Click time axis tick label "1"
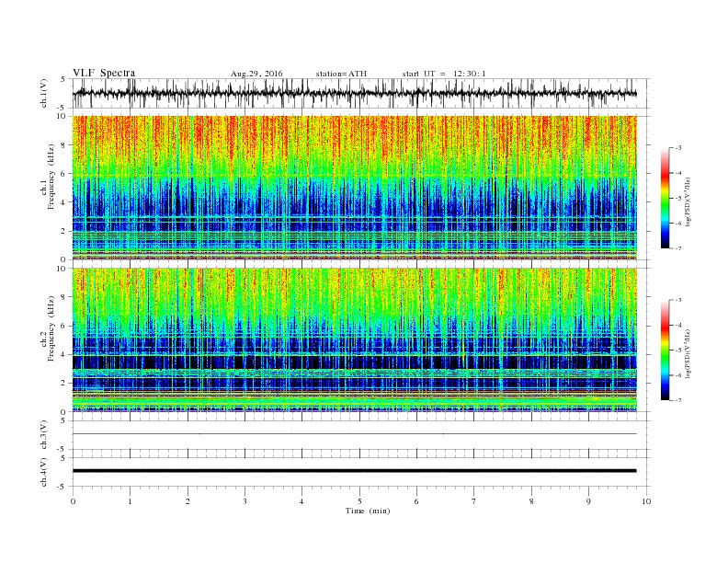 click(130, 501)
